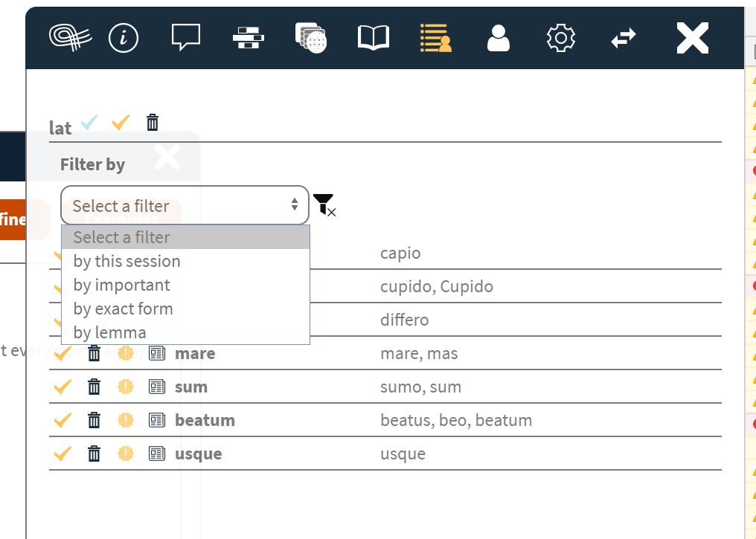Toggle select-all checkmark next to lat
This screenshot has width=756, height=539.
[x=89, y=122]
